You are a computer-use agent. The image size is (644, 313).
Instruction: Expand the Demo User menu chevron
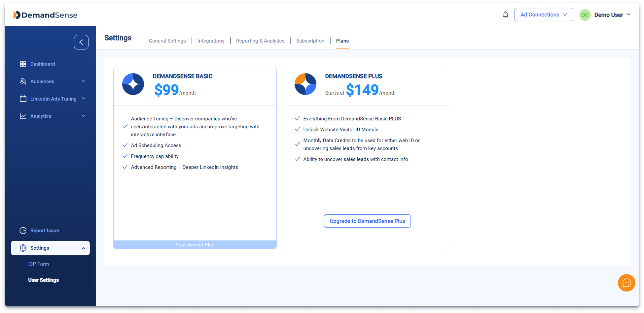628,15
